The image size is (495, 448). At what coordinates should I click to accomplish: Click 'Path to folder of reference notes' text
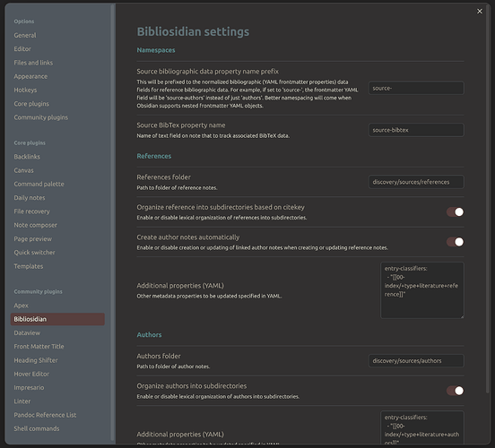pyautogui.click(x=177, y=188)
